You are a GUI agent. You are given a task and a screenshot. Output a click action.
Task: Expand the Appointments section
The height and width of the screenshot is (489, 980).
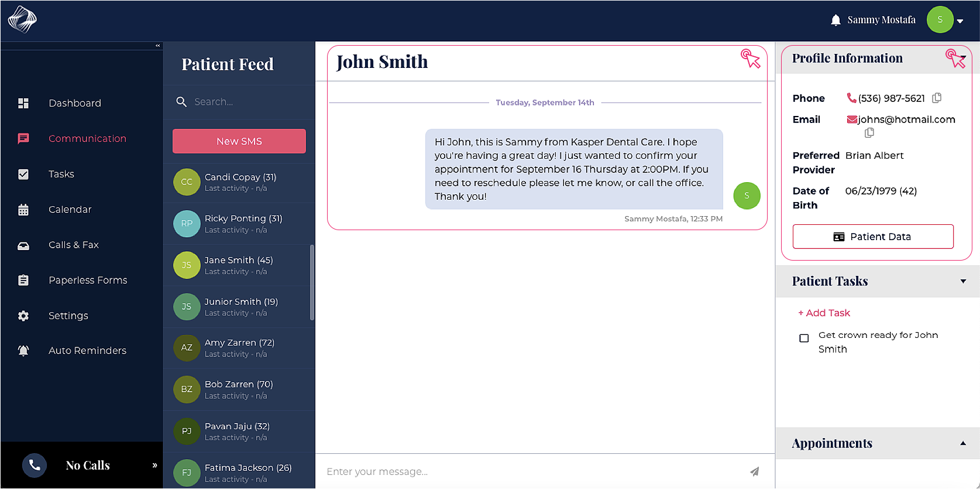point(963,443)
